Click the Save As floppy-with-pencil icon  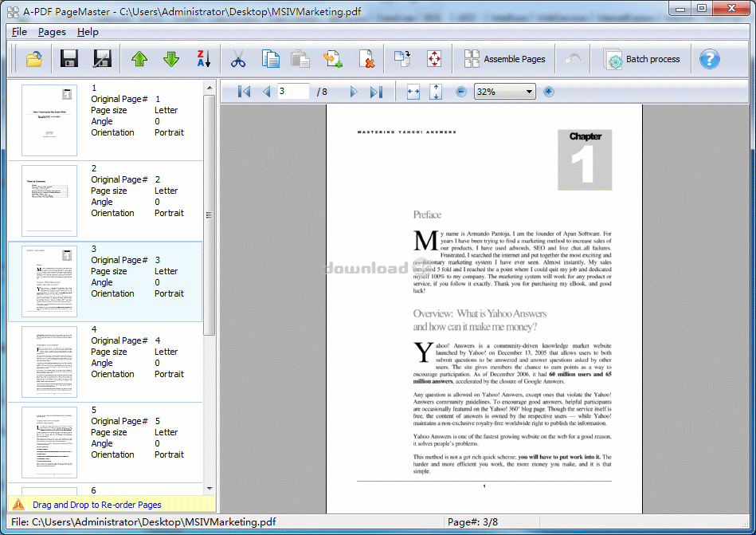click(102, 59)
